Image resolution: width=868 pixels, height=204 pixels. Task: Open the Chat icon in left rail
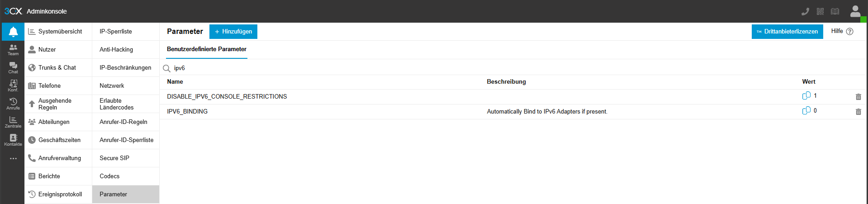[x=13, y=68]
